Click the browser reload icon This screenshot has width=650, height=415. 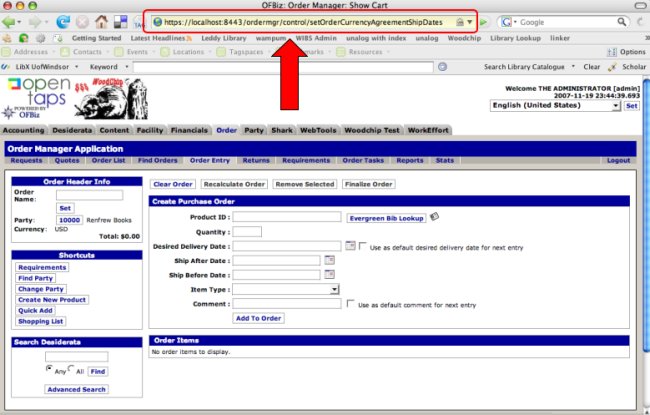tap(63, 21)
